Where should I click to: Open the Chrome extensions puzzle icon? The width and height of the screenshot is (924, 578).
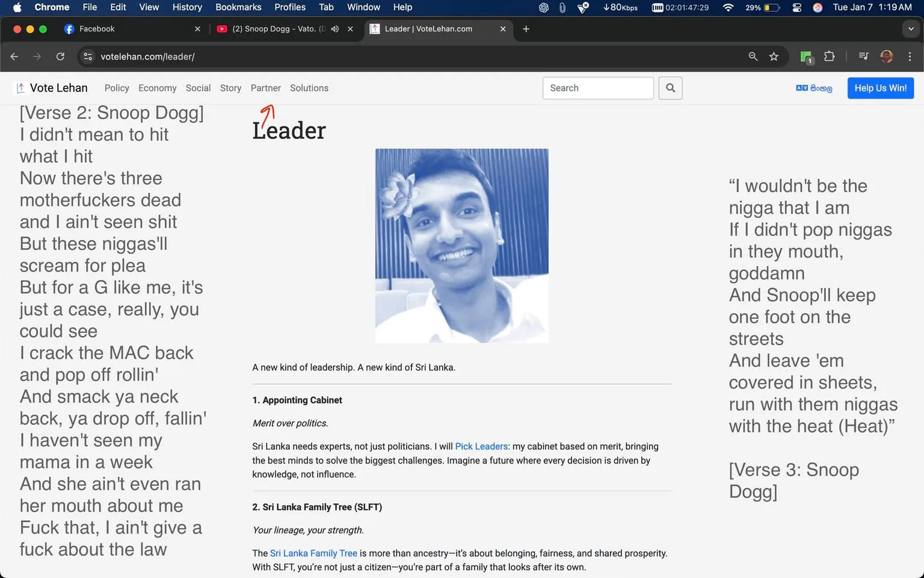pos(829,56)
